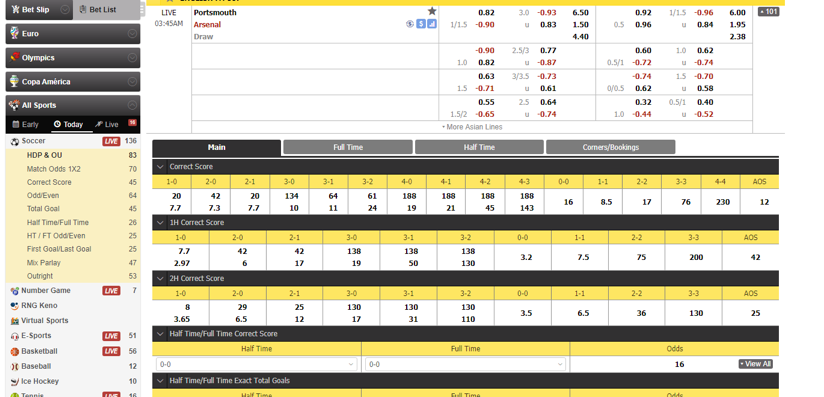Switch to the Full Time tab
Screen dimensions: 824x397
click(348, 148)
